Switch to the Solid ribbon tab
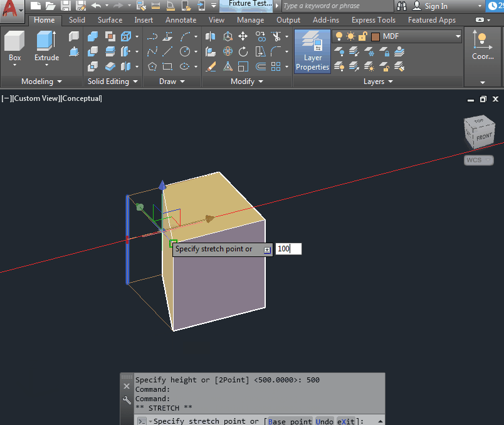The height and width of the screenshot is (425, 504). (x=77, y=20)
